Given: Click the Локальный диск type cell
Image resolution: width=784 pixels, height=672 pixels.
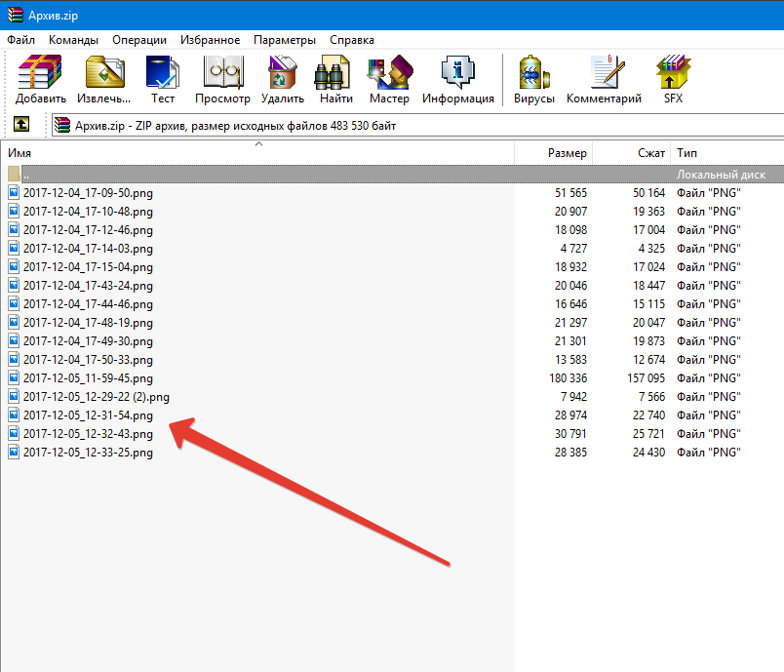Looking at the screenshot, I should (721, 174).
